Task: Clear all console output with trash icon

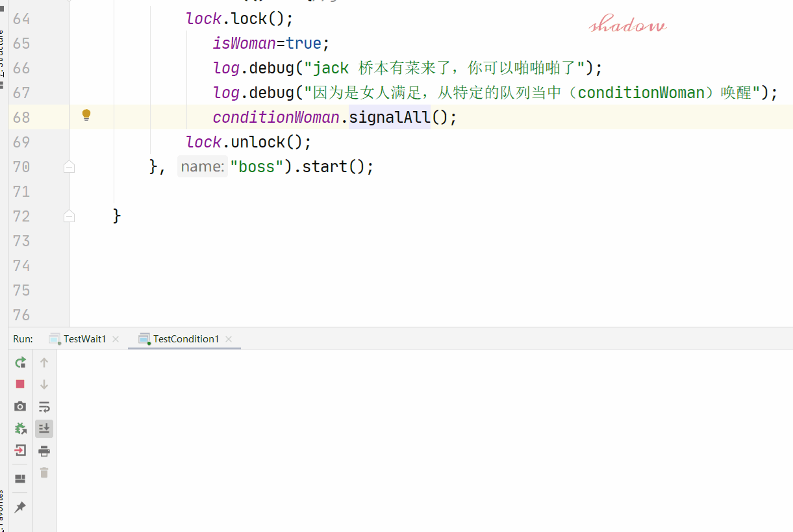Action: coord(44,473)
